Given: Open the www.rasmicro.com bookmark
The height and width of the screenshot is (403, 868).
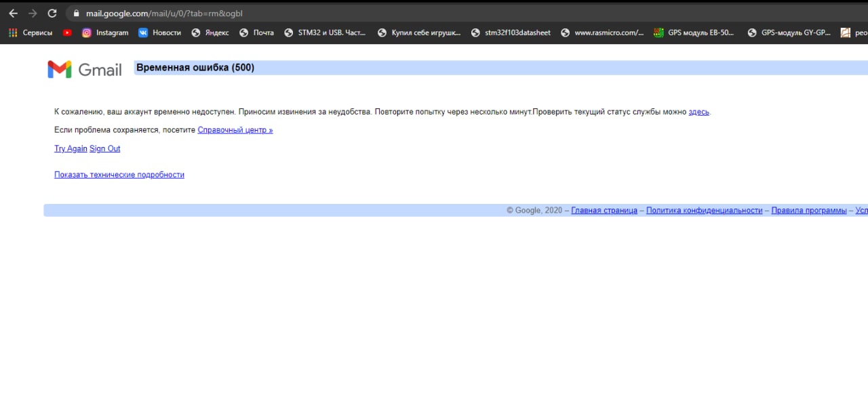Looking at the screenshot, I should 602,33.
